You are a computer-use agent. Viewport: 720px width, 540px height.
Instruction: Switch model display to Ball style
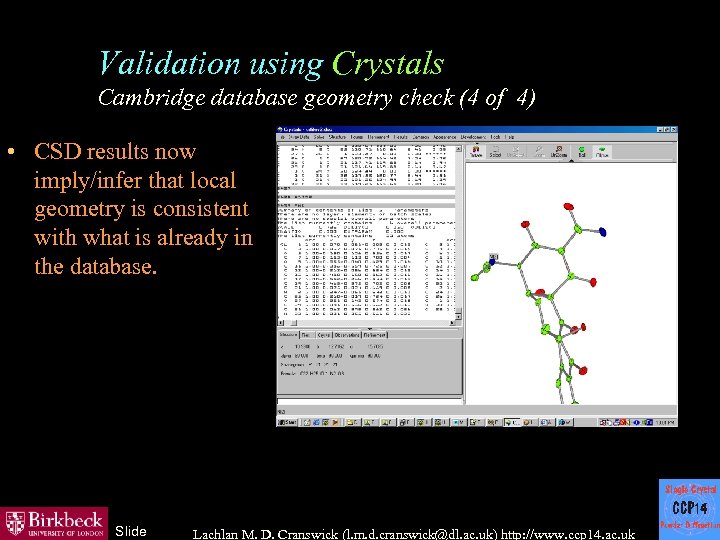pyautogui.click(x=582, y=152)
